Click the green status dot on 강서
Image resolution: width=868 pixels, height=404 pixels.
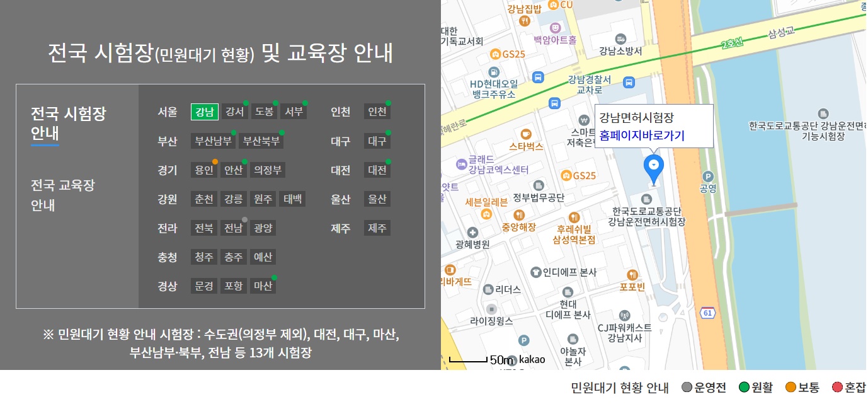[x=244, y=102]
